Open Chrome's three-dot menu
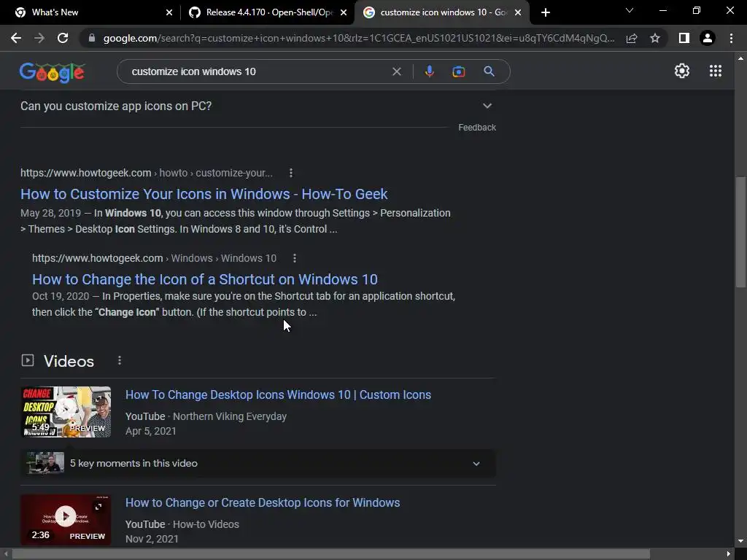This screenshot has height=560, width=747. (731, 38)
